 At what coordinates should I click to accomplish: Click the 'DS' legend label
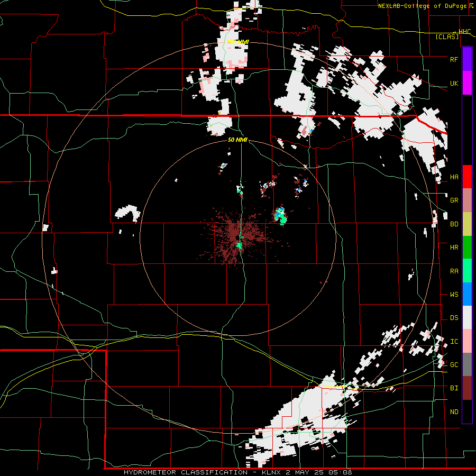pos(454,318)
